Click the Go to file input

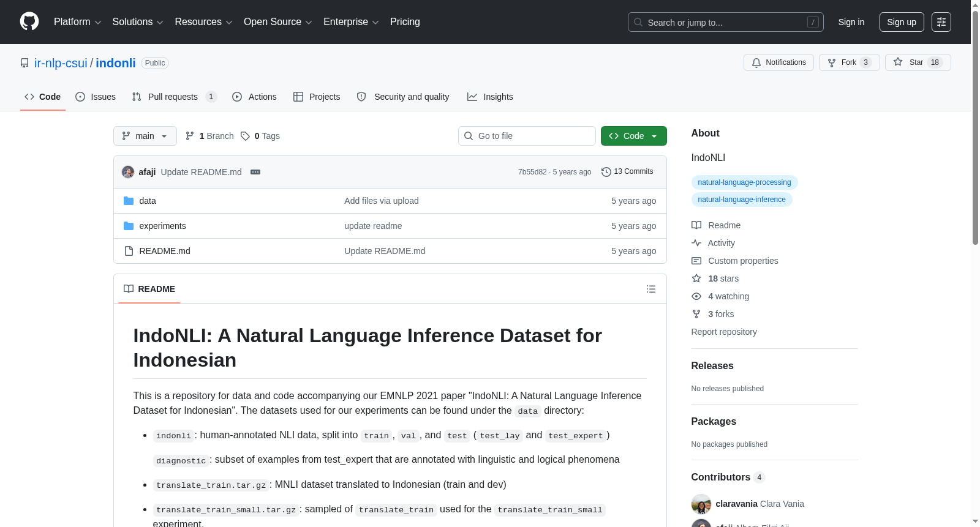527,136
